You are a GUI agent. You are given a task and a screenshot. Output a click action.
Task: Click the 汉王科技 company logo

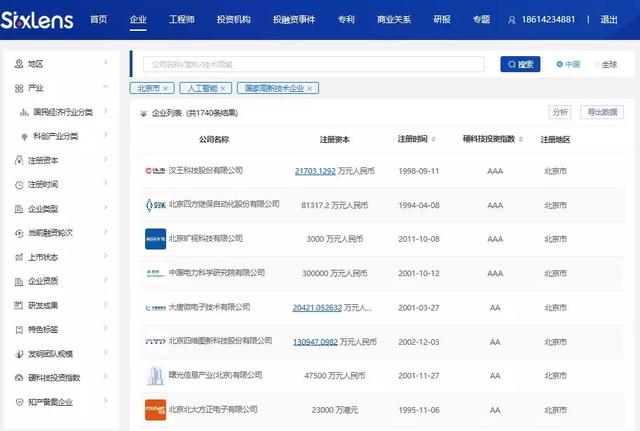click(156, 171)
